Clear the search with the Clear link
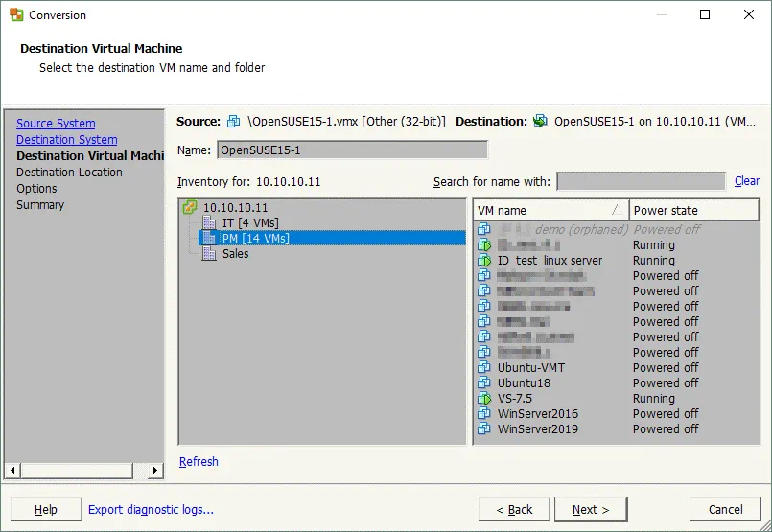The image size is (772, 532). pyautogui.click(x=746, y=181)
